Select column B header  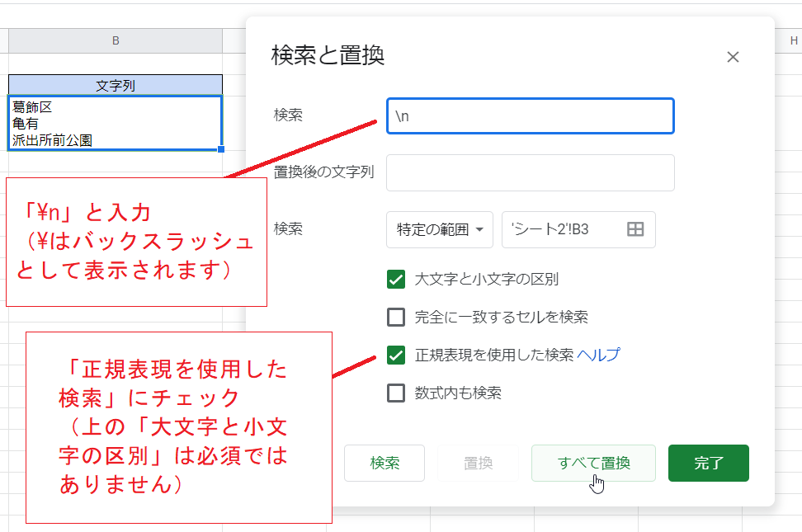[x=116, y=40]
